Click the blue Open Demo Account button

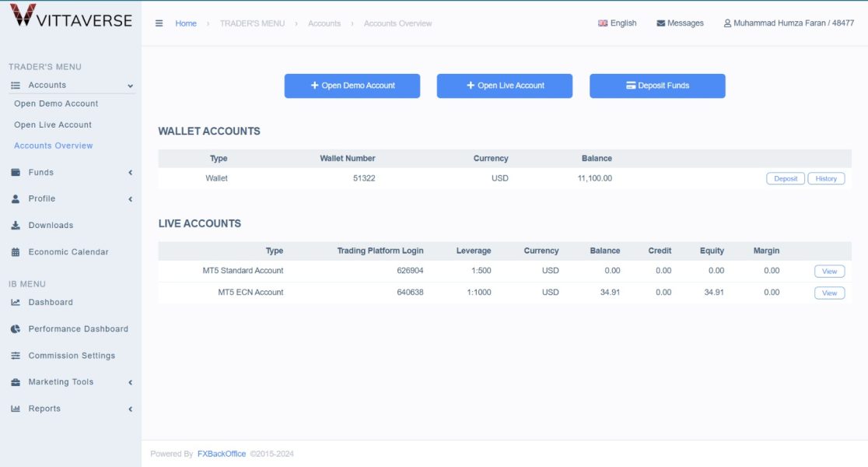(x=352, y=86)
